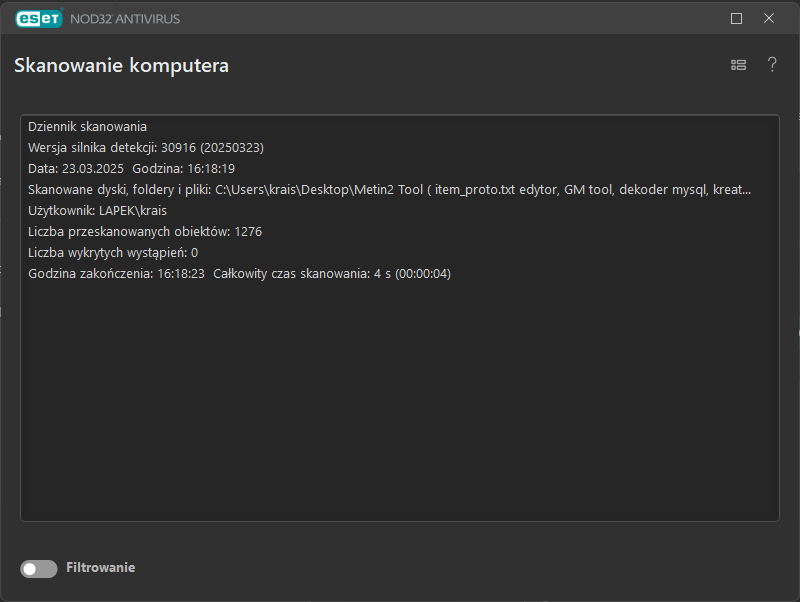800x602 pixels.
Task: Select the Użytkownik: LAPEK\krais line
Action: (x=98, y=211)
